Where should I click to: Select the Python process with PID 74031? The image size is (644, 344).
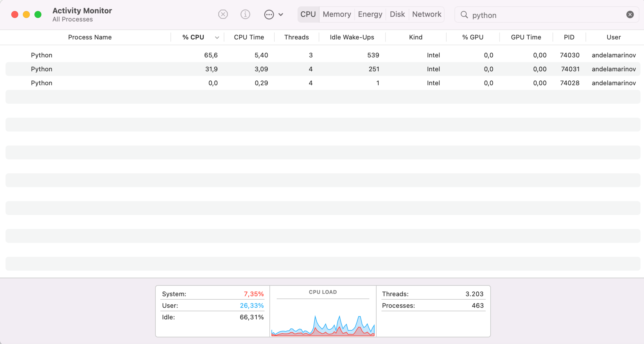(203, 69)
